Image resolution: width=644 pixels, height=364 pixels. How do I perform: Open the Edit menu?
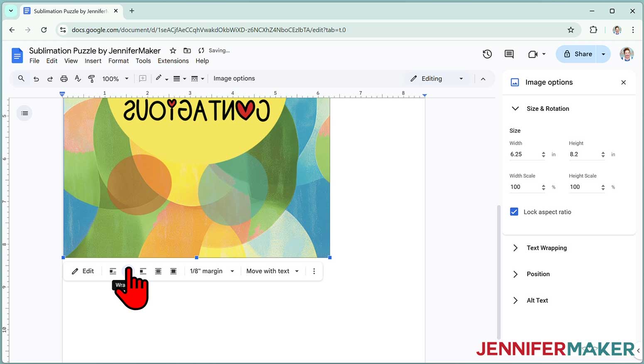(x=52, y=61)
